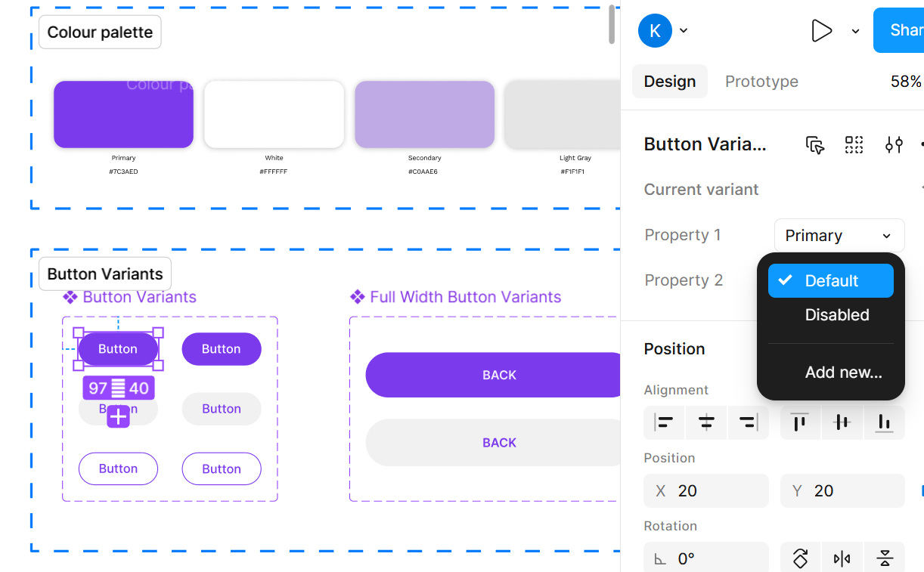Open the present options chevron beside play
Viewport: 924px width, 572px height.
pos(855,31)
